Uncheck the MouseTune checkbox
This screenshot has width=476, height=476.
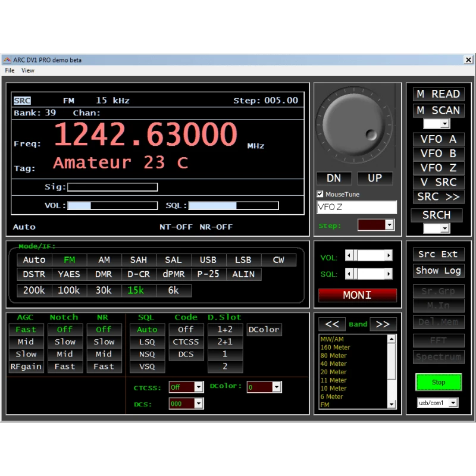[x=320, y=194]
